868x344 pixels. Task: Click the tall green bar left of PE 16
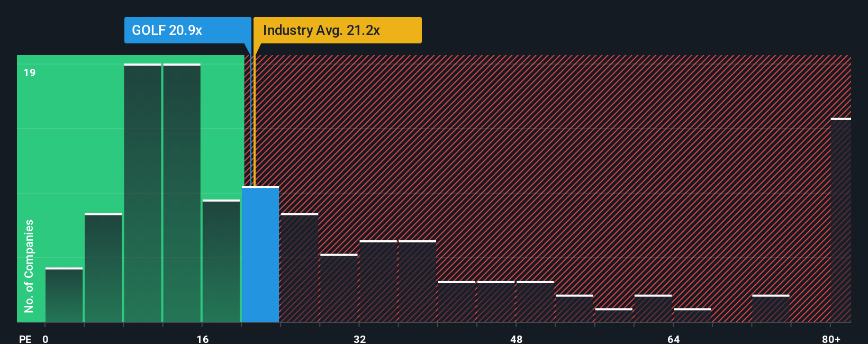pos(182,193)
